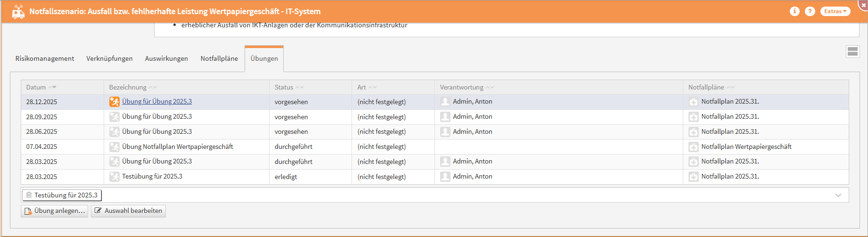Expand the selection field chevron

(x=838, y=195)
